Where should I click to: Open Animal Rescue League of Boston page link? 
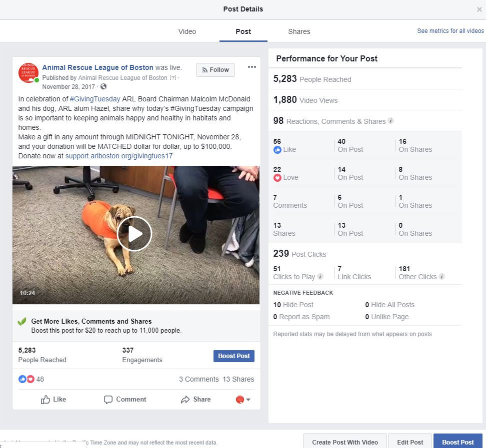point(97,67)
